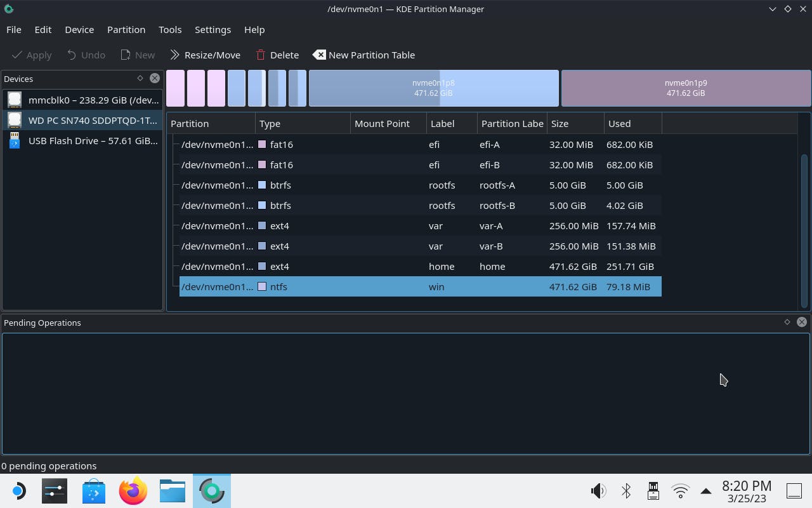Select the nvme0n1p9 block in partition graph

[686, 88]
